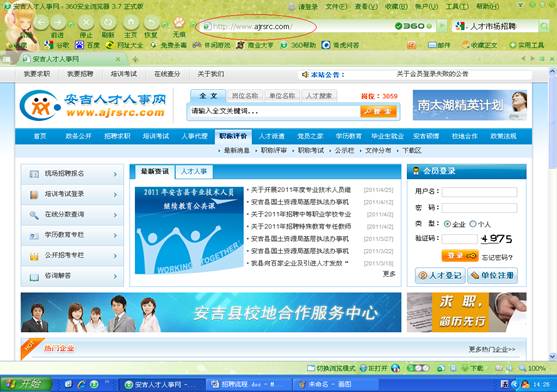The width and height of the screenshot is (557, 392).
Task: Open the 更多热门企业>> link
Action: [x=492, y=350]
